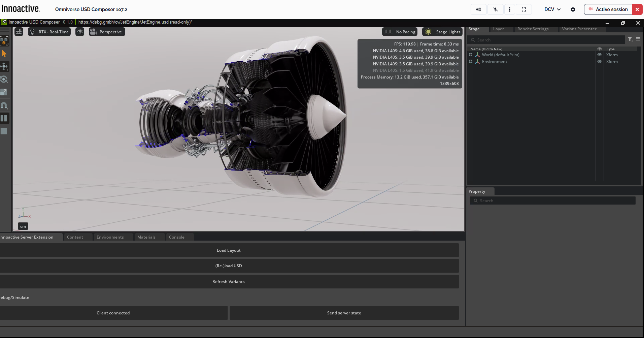Open the DCV dropdown
The height and width of the screenshot is (338, 644).
pyautogui.click(x=551, y=9)
